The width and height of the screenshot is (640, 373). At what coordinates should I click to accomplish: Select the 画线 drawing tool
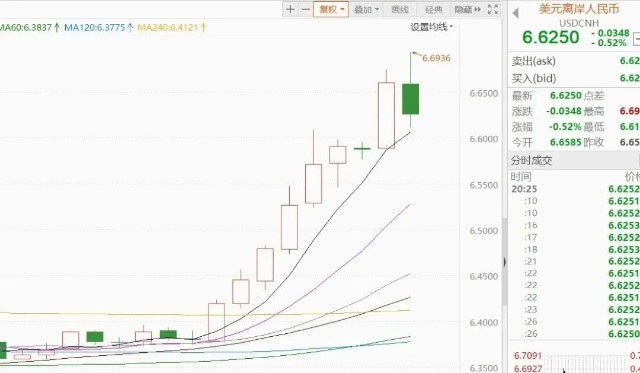coord(400,9)
